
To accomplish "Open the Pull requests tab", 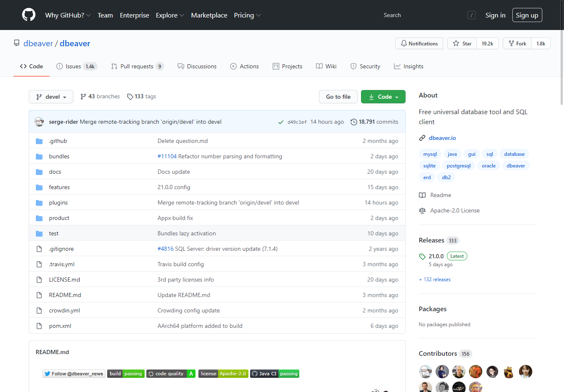I will click(138, 66).
